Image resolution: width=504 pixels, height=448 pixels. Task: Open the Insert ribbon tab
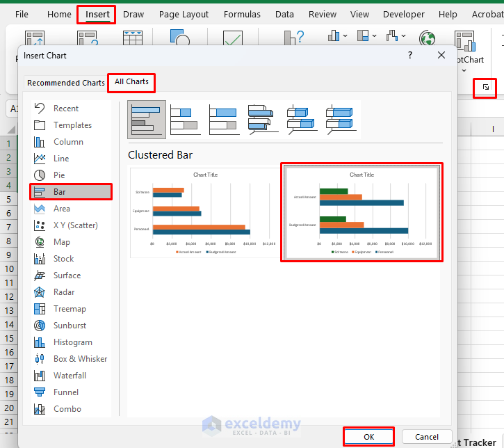[97, 15]
